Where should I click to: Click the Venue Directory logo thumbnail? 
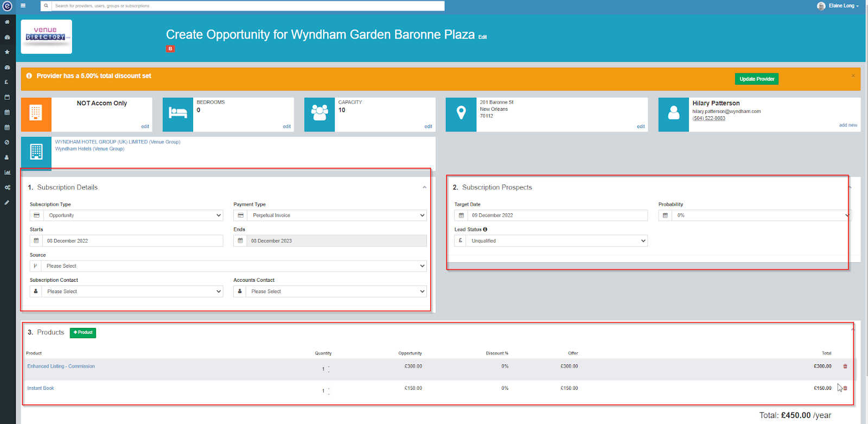[46, 36]
